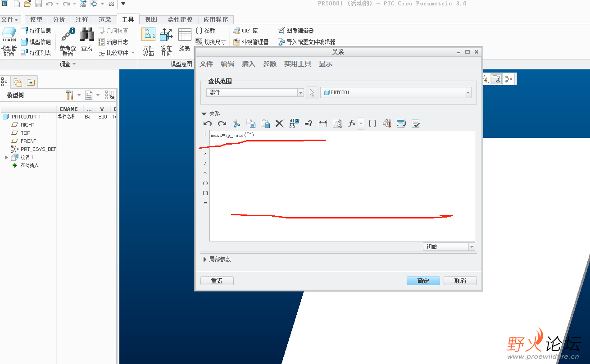Insert parameter name brackets icon in relations
Image resolution: width=590 pixels, height=364 pixels.
pyautogui.click(x=372, y=123)
